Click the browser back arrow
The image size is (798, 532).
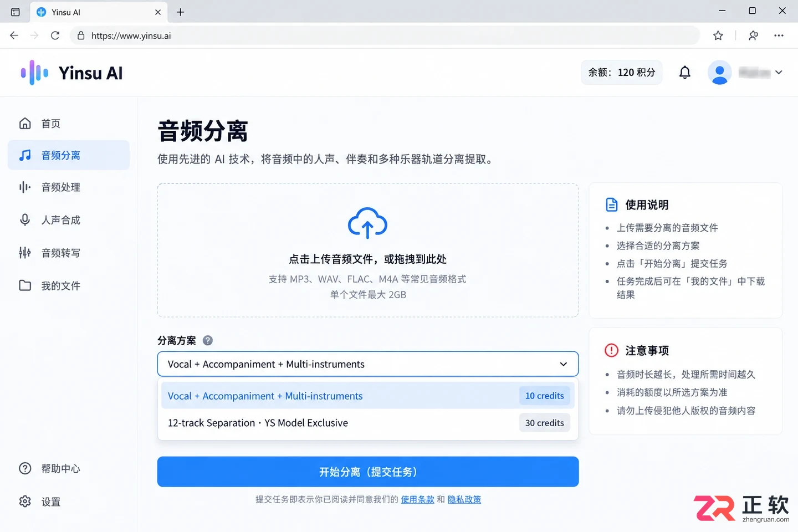(14, 35)
